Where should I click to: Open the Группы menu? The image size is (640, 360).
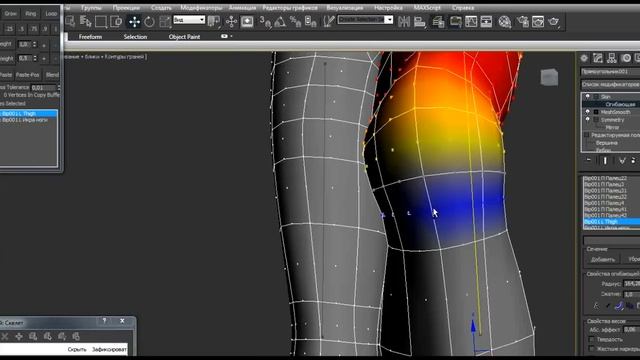coord(91,7)
